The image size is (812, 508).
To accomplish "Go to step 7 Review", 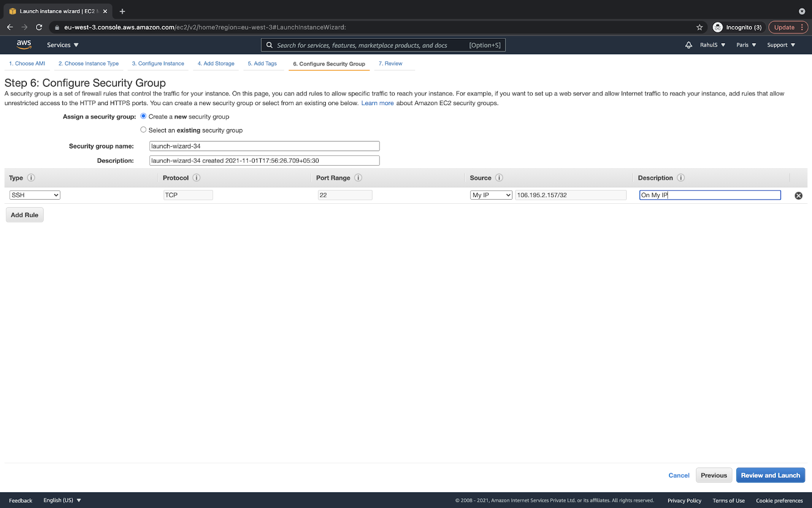I will pos(391,63).
